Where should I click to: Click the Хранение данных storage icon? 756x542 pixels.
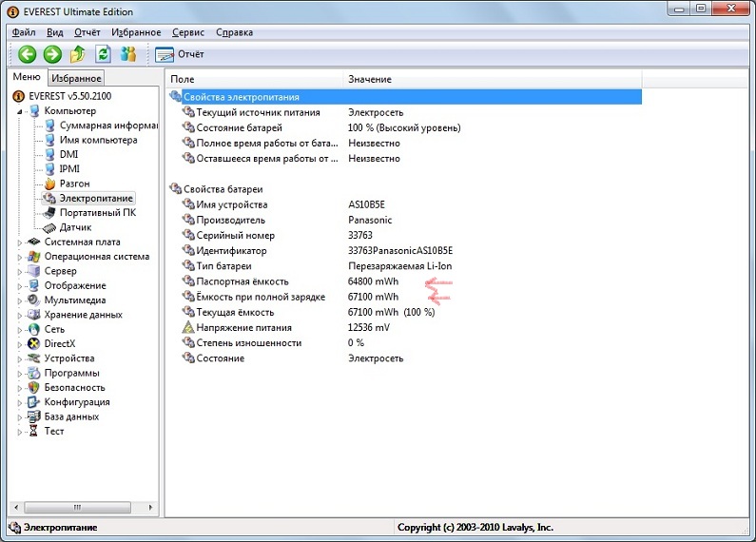pyautogui.click(x=33, y=315)
